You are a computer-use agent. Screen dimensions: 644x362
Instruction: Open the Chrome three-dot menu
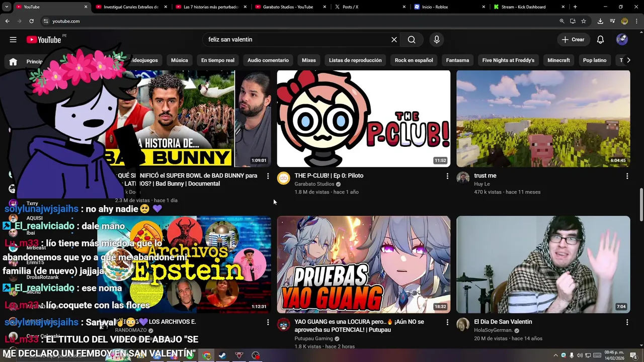[x=636, y=21]
